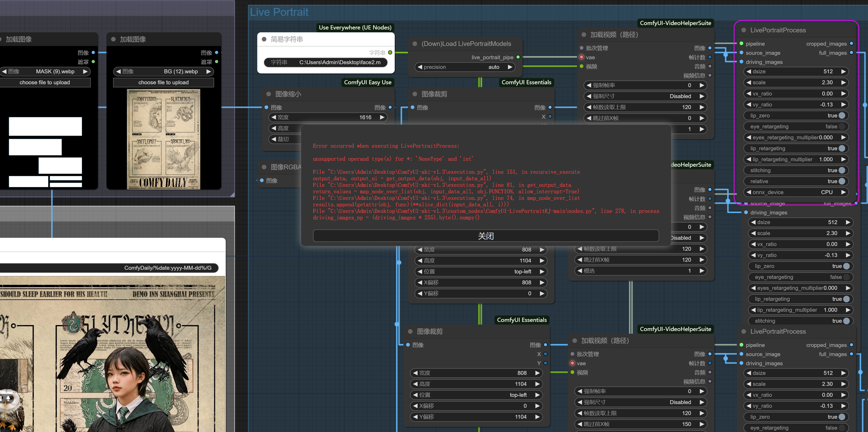Screen dimensions: 868x432
Task: Decrease vy_ratio -0.13 on top LivePortraitProcess
Action: coord(749,104)
